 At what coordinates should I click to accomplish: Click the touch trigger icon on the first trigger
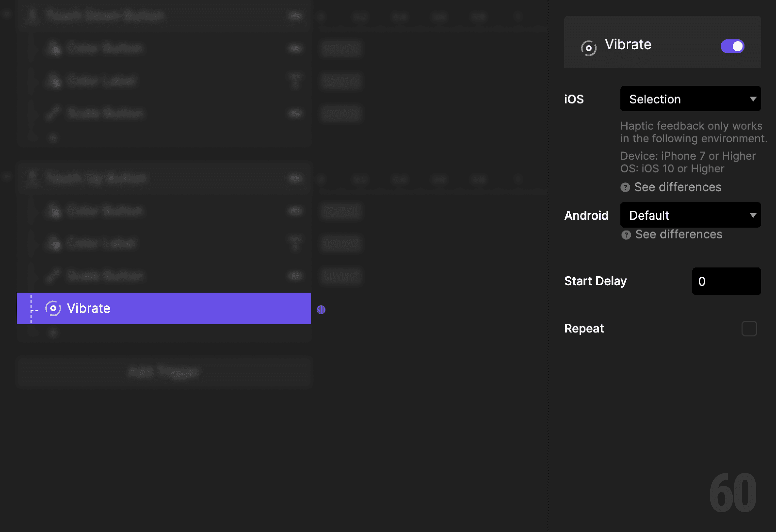pyautogui.click(x=32, y=15)
